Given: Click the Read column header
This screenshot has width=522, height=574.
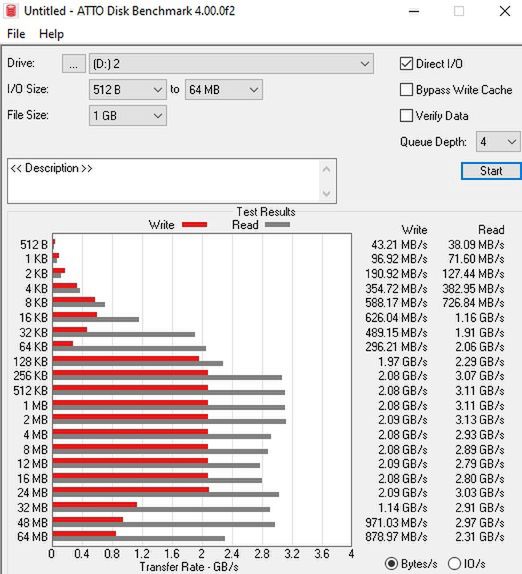Looking at the screenshot, I should (x=491, y=230).
